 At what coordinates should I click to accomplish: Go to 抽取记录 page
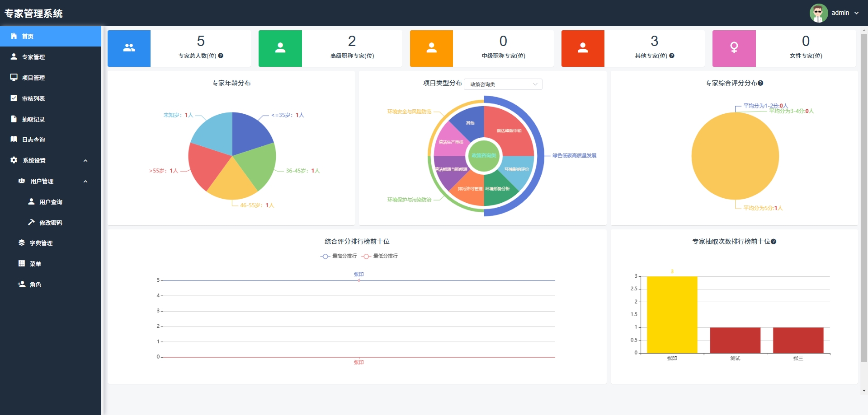click(33, 119)
